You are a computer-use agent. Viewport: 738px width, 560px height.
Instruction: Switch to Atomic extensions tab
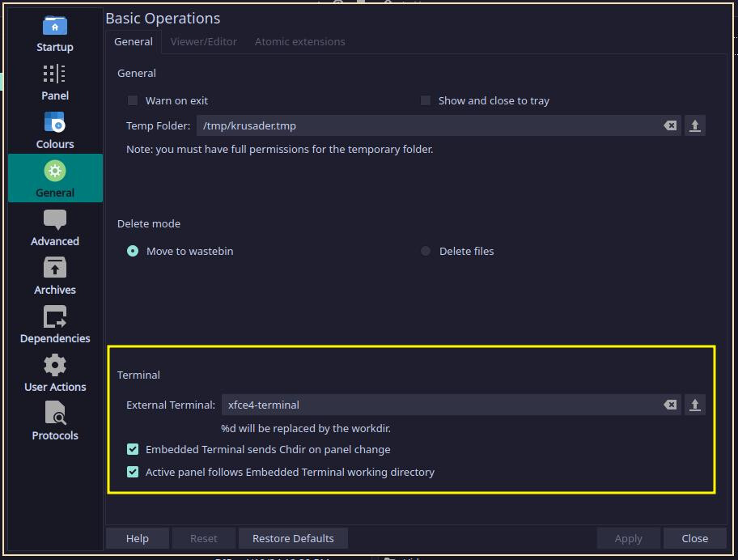299,41
